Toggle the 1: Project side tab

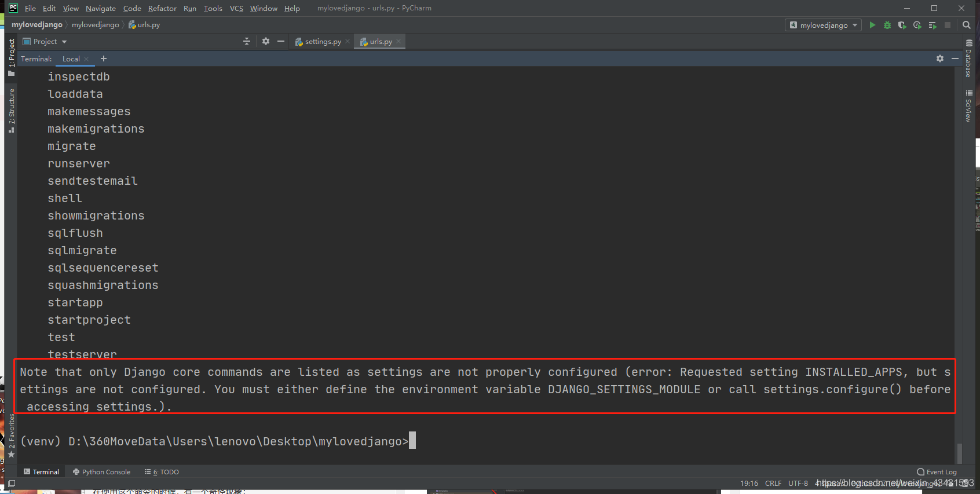(12, 57)
